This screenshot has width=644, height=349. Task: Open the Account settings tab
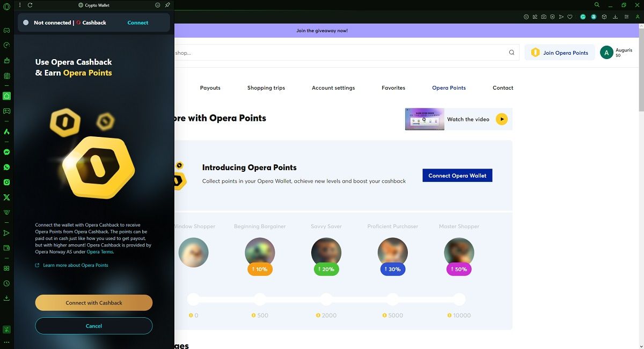[x=333, y=88]
